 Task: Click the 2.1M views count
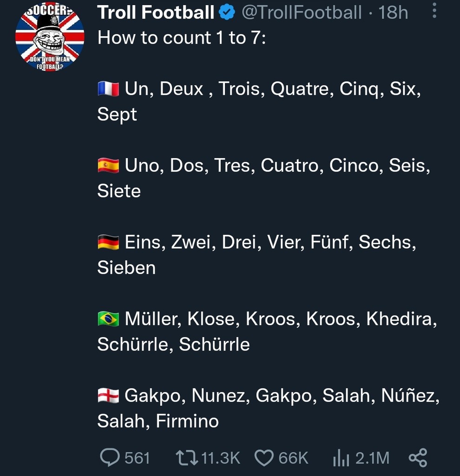pyautogui.click(x=372, y=458)
